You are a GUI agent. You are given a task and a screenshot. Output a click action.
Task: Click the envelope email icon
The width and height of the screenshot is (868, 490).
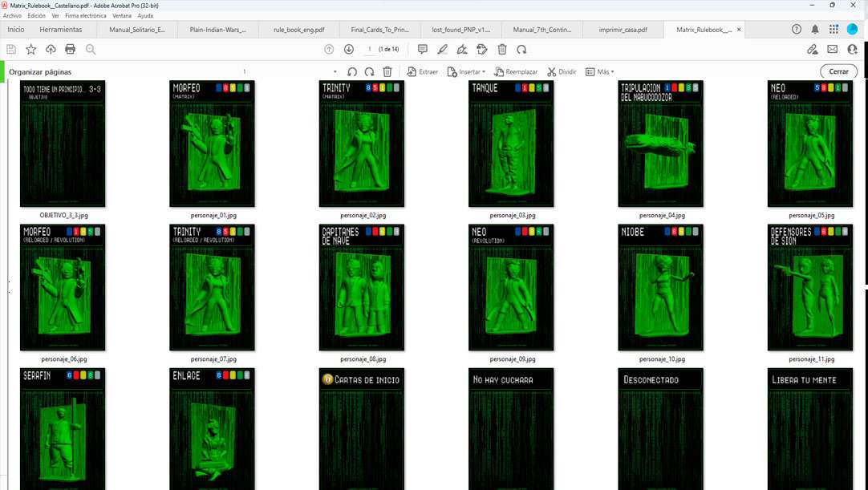pos(832,50)
